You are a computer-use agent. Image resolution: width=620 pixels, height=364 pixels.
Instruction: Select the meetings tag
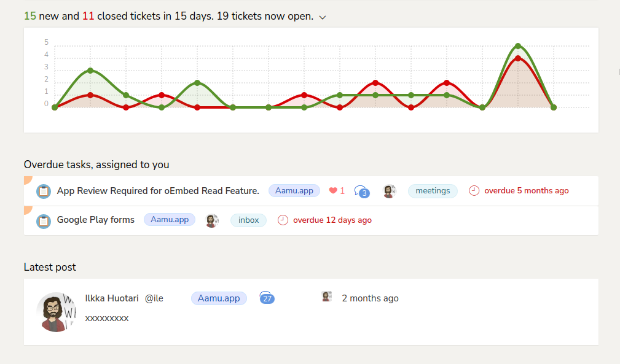click(x=433, y=191)
